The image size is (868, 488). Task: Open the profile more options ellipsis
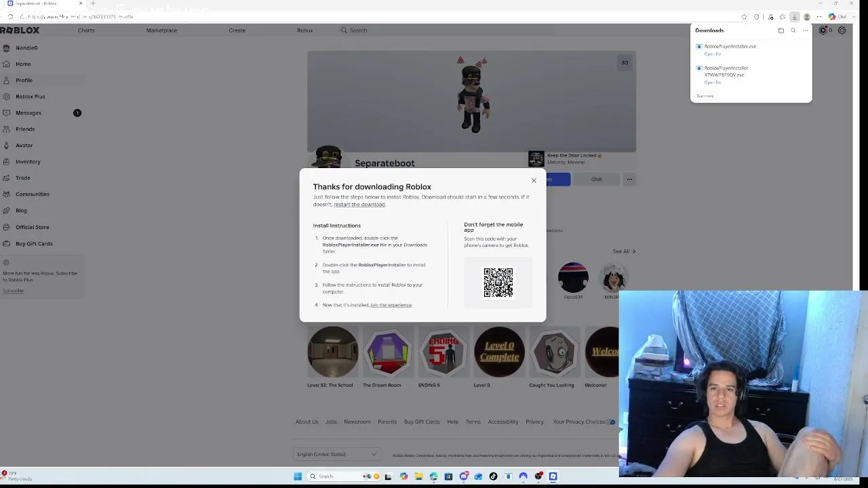click(629, 180)
